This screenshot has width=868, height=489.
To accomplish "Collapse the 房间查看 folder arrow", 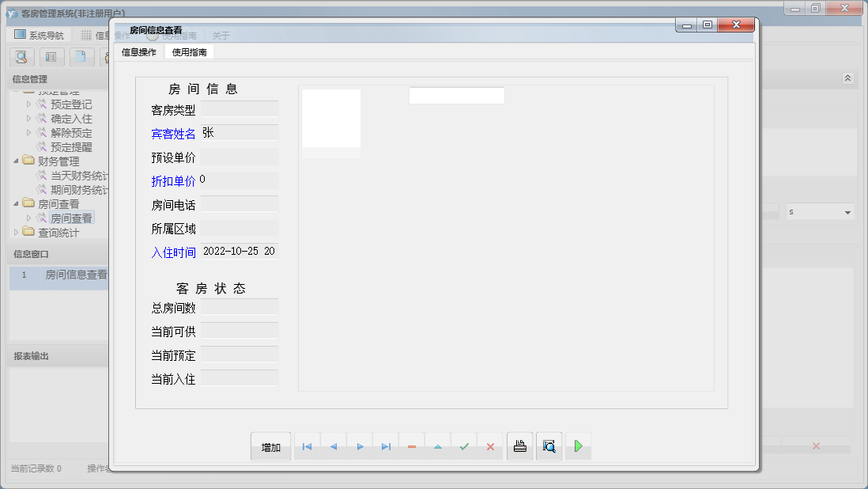I will pos(16,204).
